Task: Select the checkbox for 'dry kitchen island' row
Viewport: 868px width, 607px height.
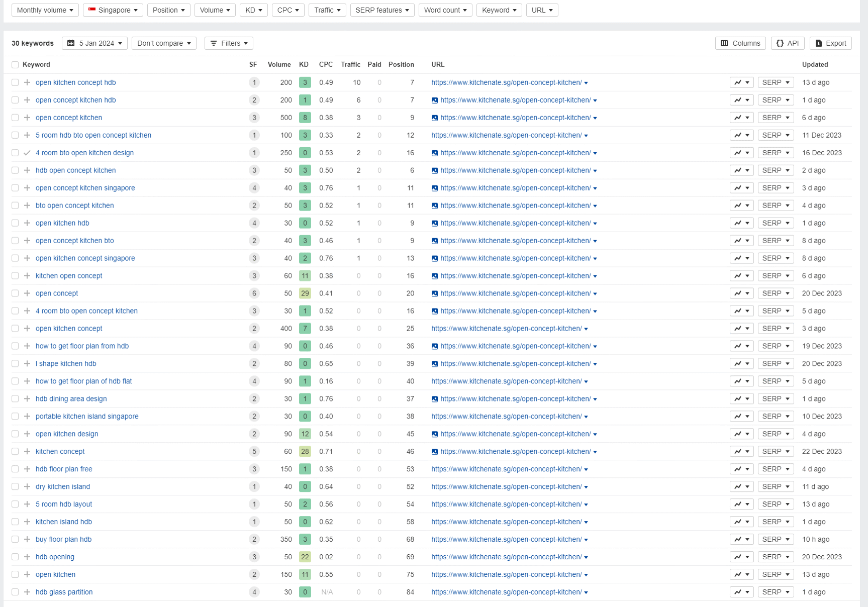Action: (x=15, y=486)
